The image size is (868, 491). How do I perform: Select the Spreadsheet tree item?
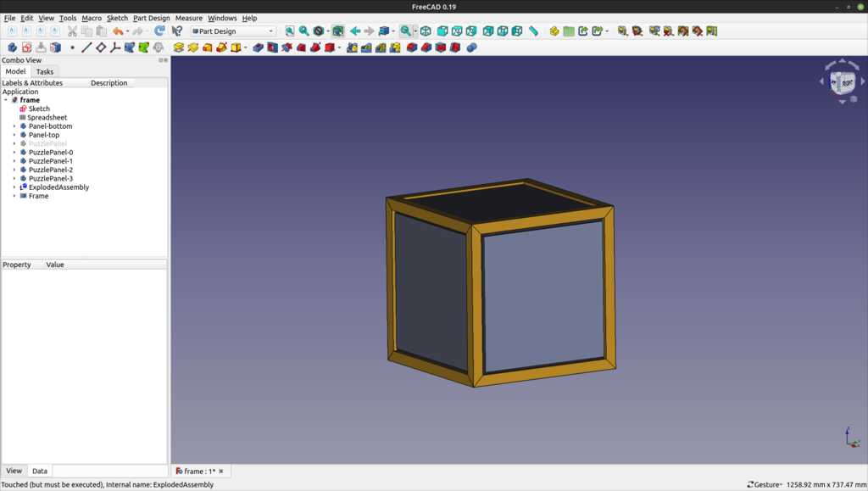coord(47,117)
